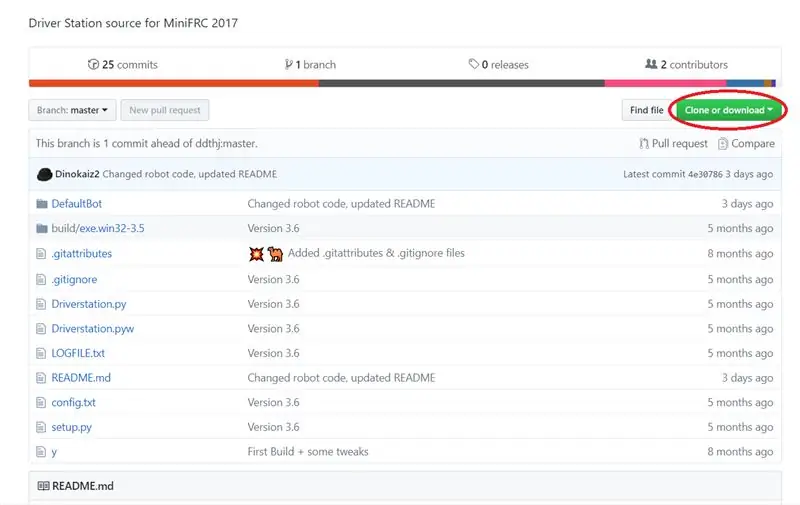The width and height of the screenshot is (800, 505).
Task: Click the camel emoji in commit message
Action: coord(275,254)
